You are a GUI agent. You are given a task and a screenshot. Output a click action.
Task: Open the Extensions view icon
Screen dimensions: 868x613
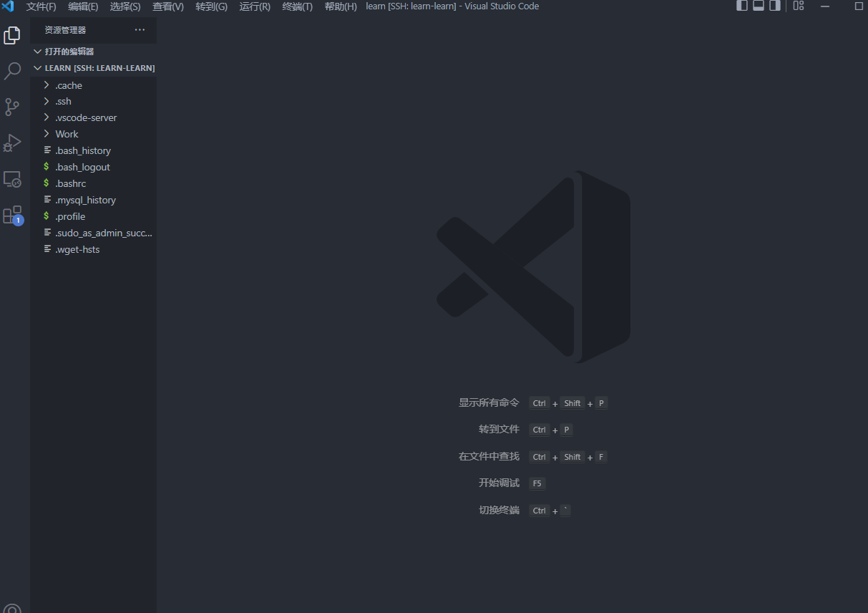pyautogui.click(x=13, y=215)
